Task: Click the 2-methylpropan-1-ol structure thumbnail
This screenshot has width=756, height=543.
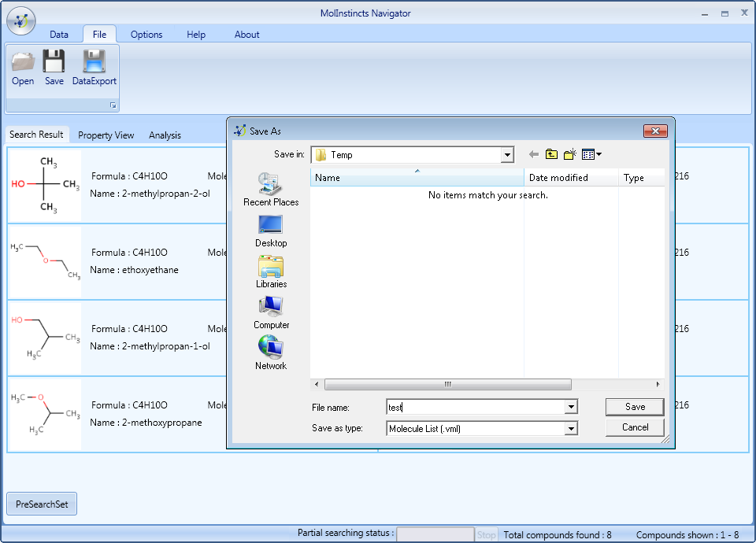Action: [45, 338]
